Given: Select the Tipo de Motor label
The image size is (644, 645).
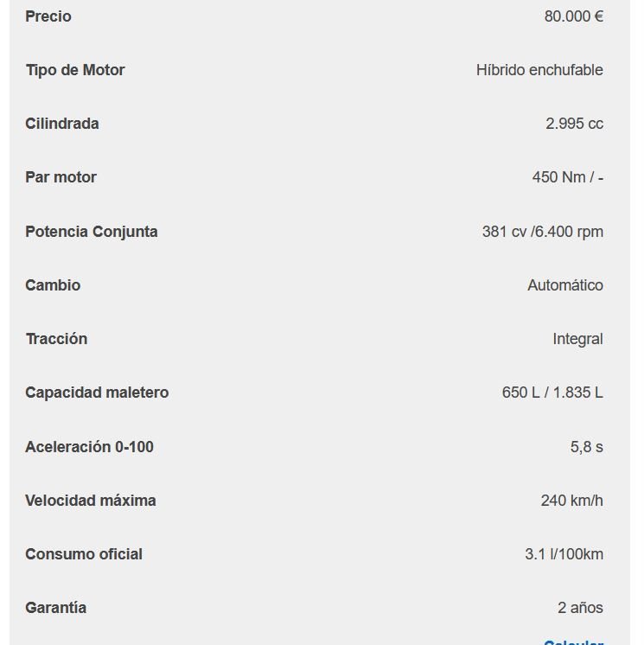Looking at the screenshot, I should (75, 70).
